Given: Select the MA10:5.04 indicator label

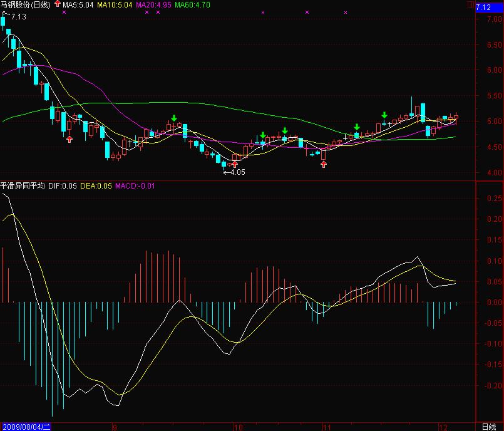Looking at the screenshot, I should click(x=115, y=5).
